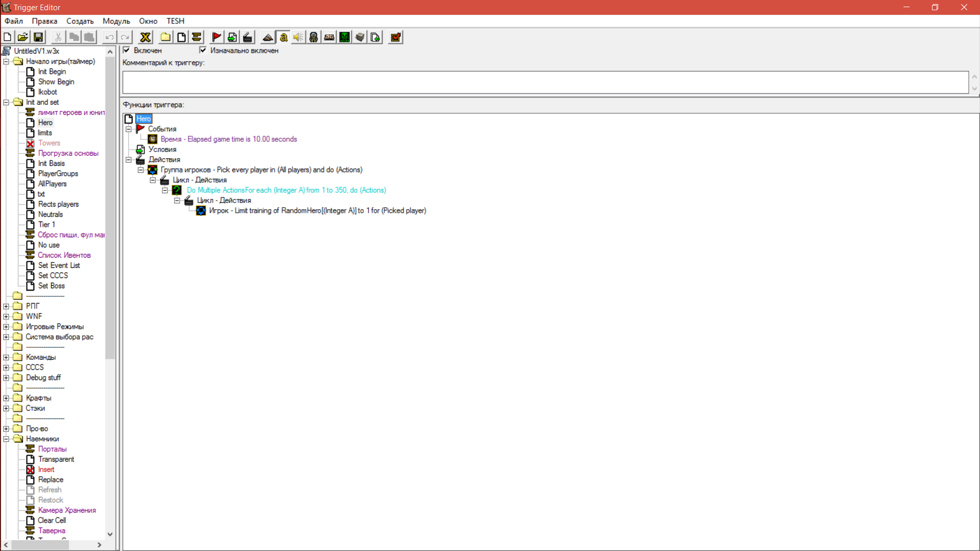Select the Условия node
Image resolution: width=980 pixels, height=551 pixels.
click(x=162, y=149)
